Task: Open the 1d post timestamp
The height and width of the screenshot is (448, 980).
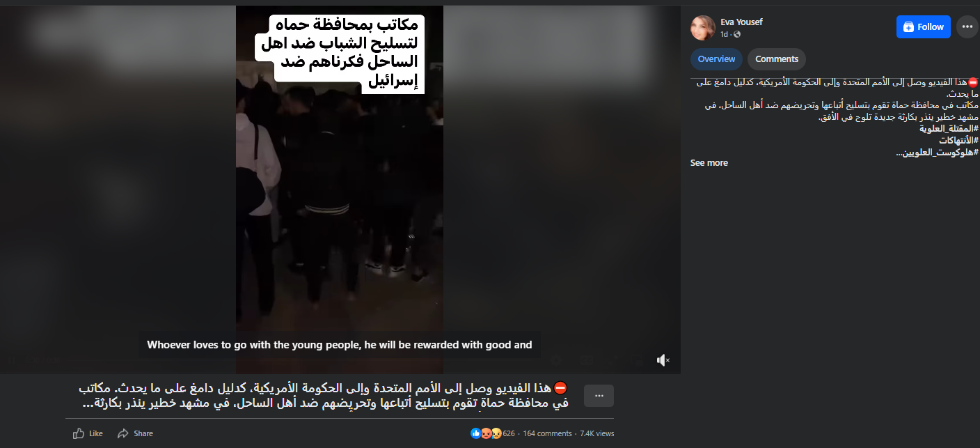Action: coord(724,34)
